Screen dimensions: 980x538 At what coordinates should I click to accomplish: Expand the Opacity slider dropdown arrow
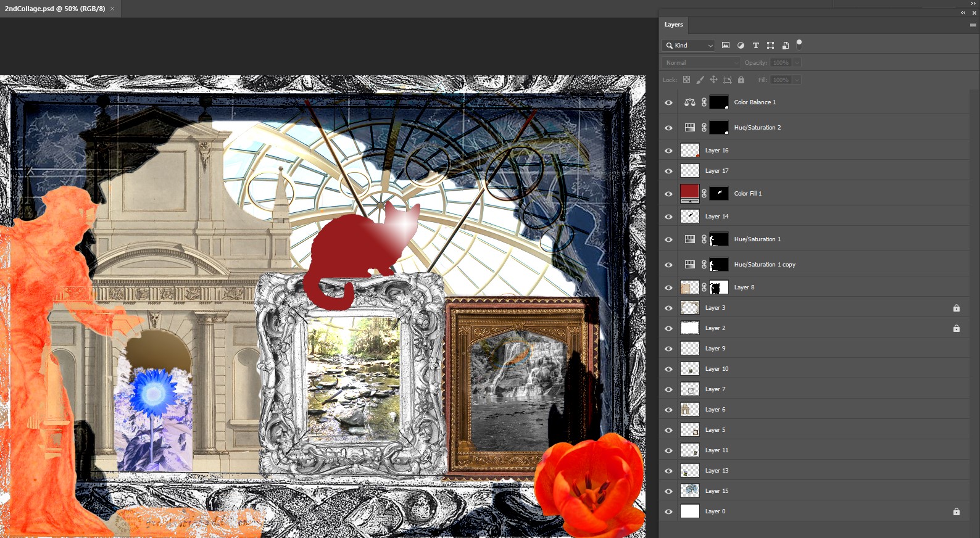coord(797,62)
